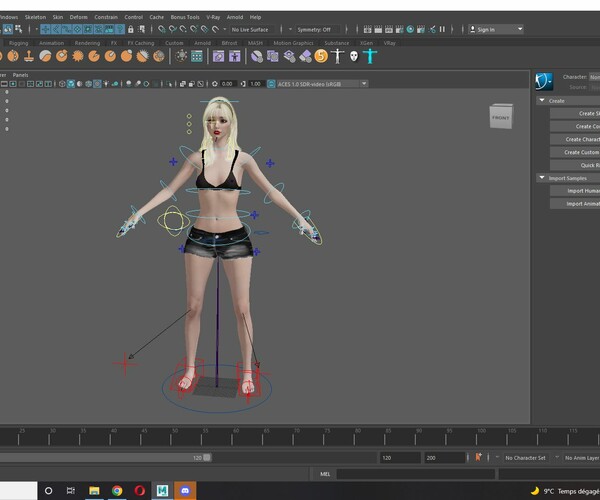Click the Create Control Rig button

[x=575, y=126]
